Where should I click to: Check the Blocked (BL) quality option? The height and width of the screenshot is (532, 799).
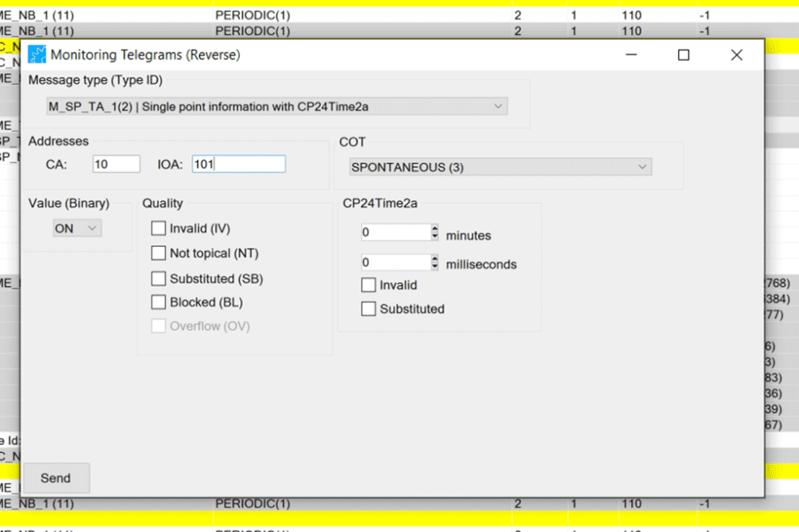coord(159,302)
